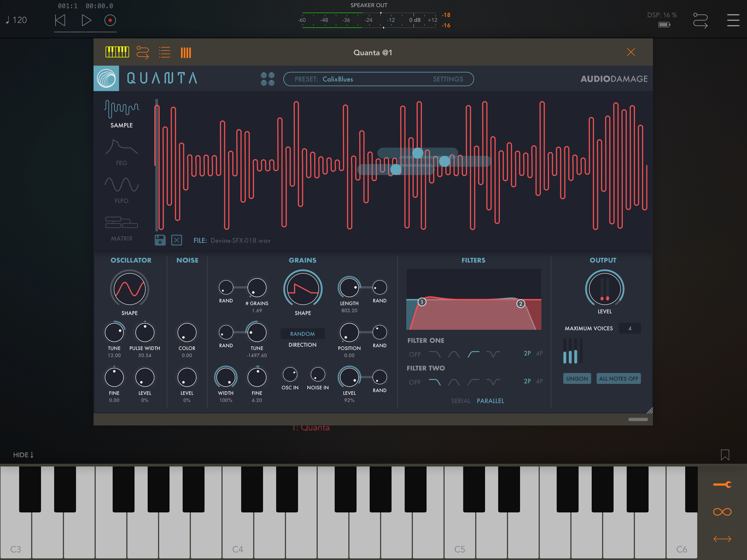Viewport: 747px width, 560px height.
Task: Click the save sample floppy disk icon
Action: click(x=160, y=240)
